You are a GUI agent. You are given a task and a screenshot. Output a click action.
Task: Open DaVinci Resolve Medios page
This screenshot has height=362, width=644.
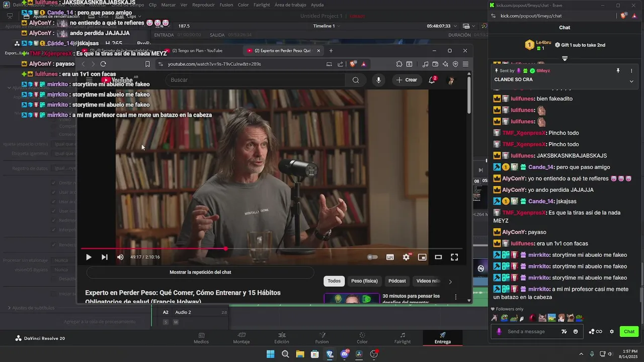click(201, 338)
